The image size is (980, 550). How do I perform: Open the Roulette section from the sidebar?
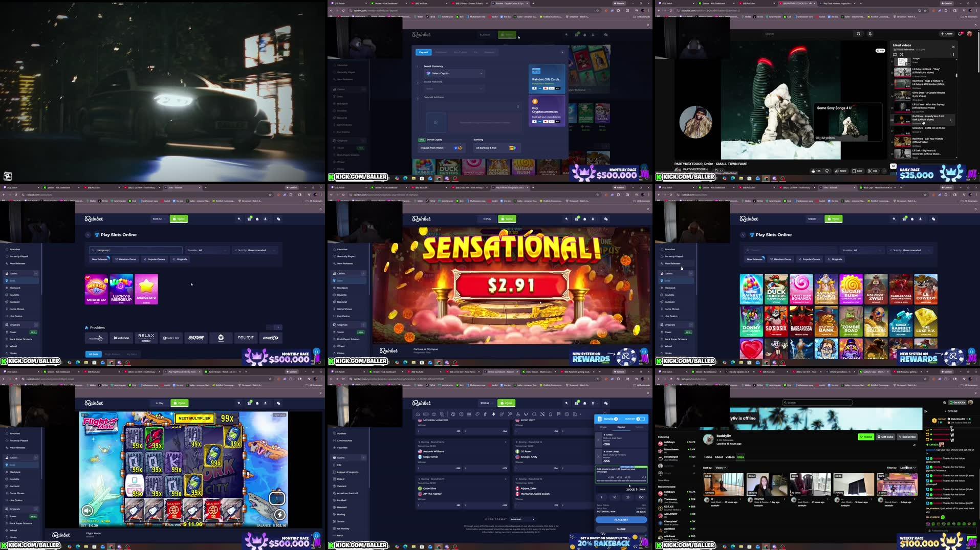click(15, 295)
